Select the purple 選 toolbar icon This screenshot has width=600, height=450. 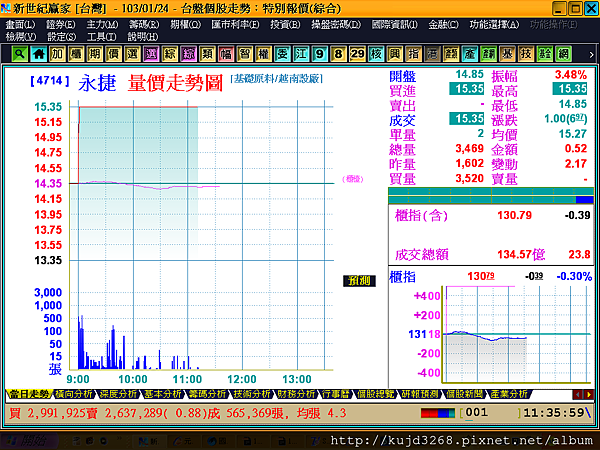point(151,54)
